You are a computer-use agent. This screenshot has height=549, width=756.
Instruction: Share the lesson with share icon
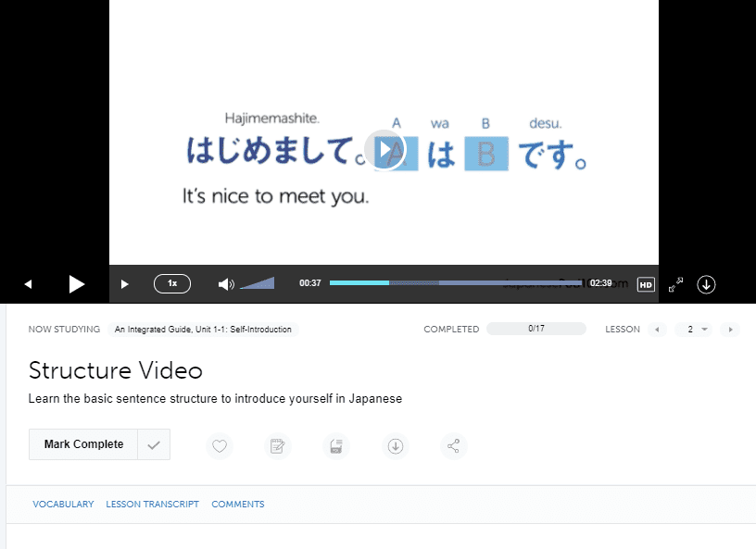(x=454, y=446)
